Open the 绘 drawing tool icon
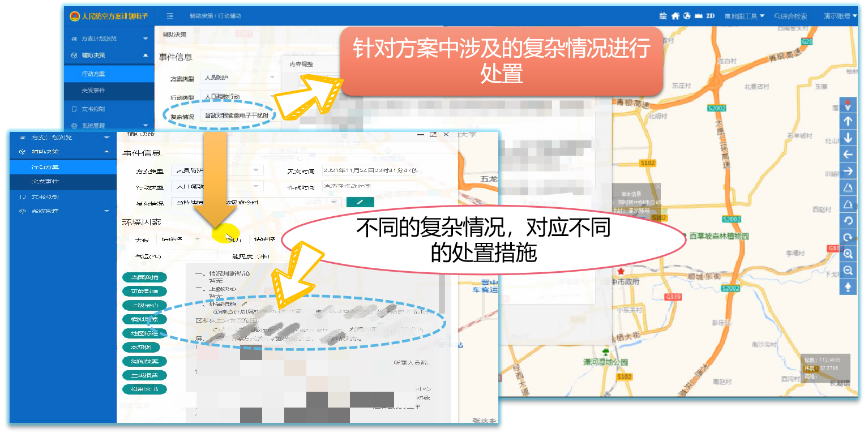This screenshot has height=437, width=868. click(x=663, y=16)
